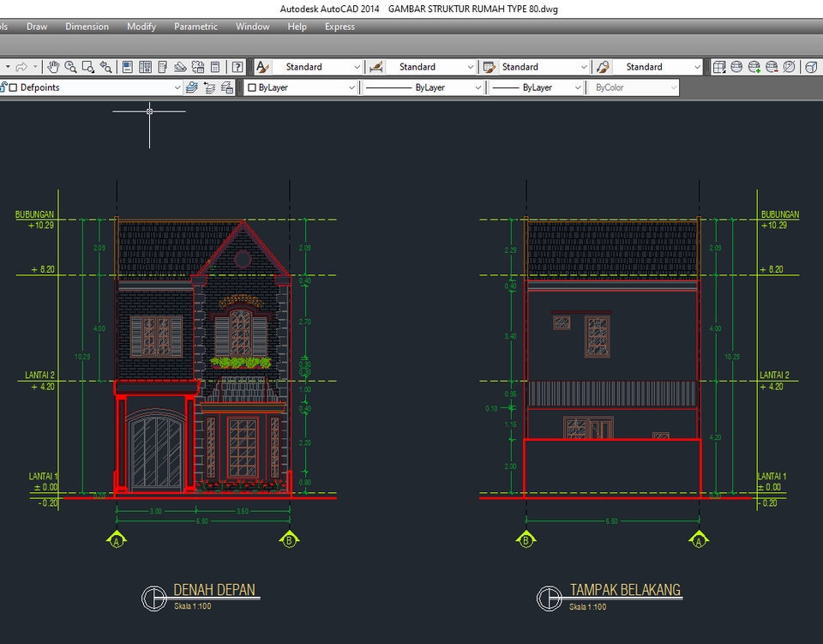The height and width of the screenshot is (644, 823).
Task: Toggle the lock on the Defpoints layer
Action: (x=4, y=87)
